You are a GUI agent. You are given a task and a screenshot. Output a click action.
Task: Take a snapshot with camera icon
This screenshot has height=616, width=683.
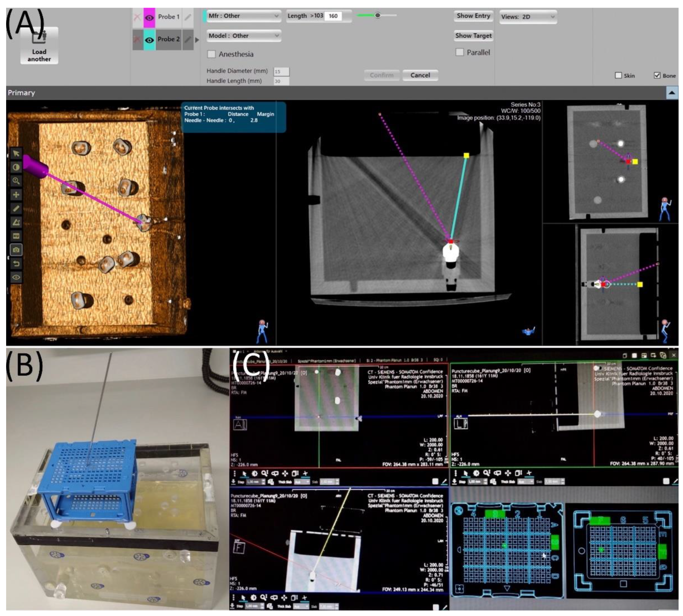click(x=16, y=250)
